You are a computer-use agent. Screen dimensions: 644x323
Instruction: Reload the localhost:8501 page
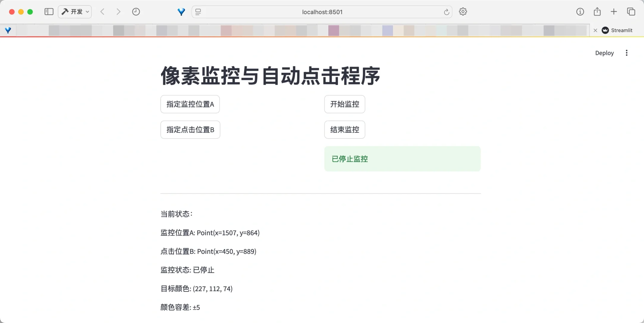(446, 12)
